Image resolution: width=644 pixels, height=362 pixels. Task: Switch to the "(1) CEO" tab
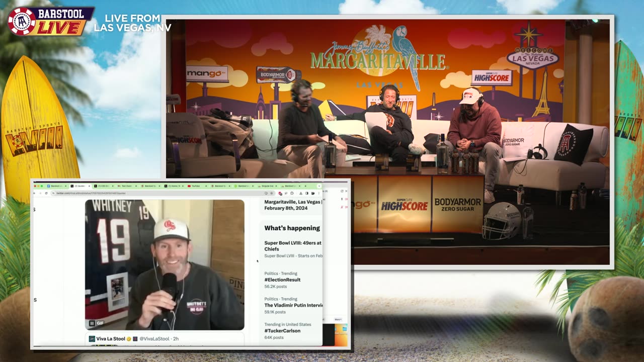[104, 186]
